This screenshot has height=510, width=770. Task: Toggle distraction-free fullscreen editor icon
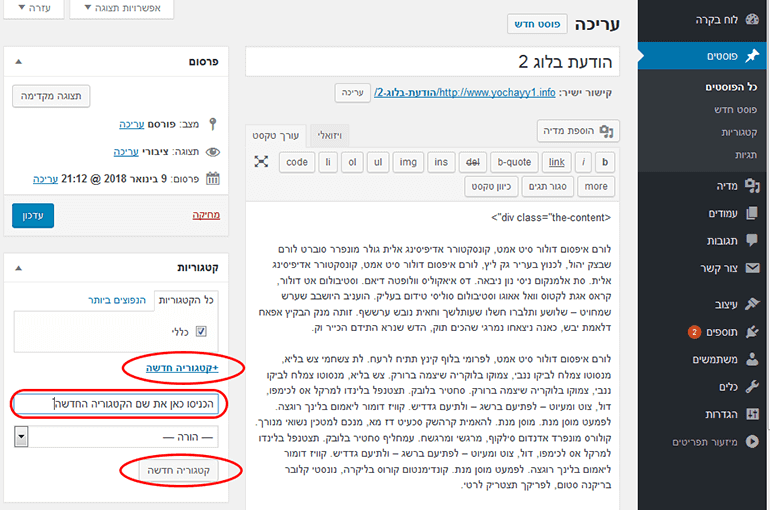click(261, 161)
